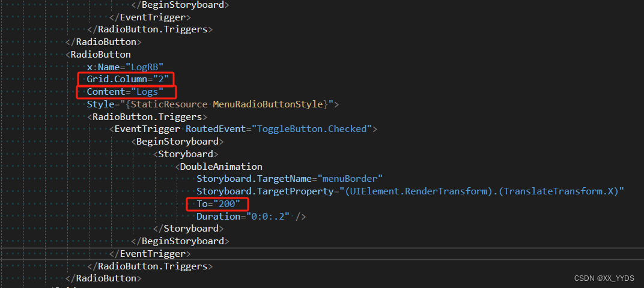644x288 pixels.
Task: Click the Style attribute name
Action: click(x=100, y=104)
